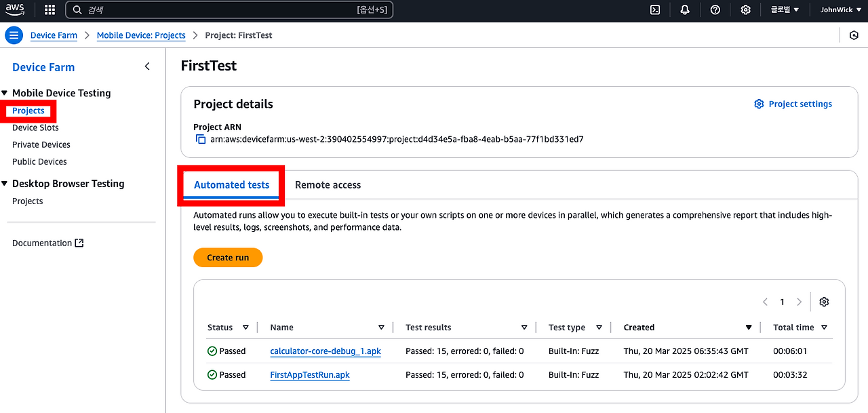Click test results for FirstAppTestRun.apk

[465, 374]
